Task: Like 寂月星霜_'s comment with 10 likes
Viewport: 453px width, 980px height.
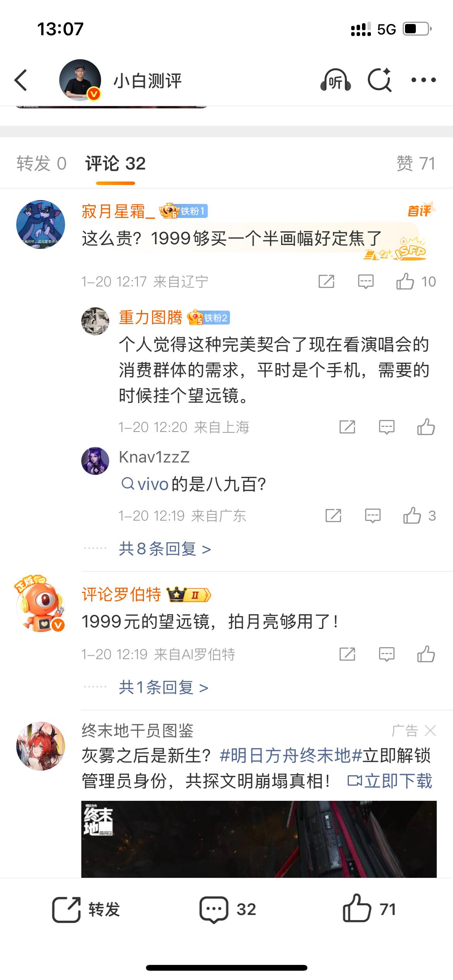Action: [x=416, y=281]
